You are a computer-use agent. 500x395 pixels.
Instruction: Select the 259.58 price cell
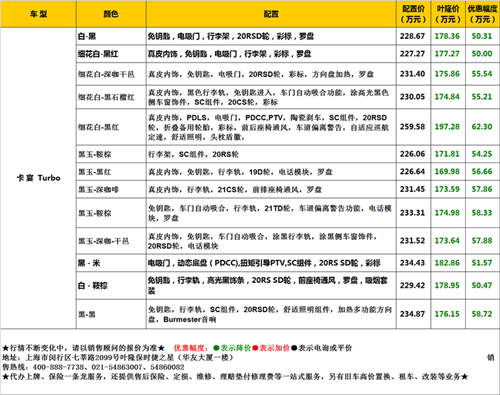[413, 127]
